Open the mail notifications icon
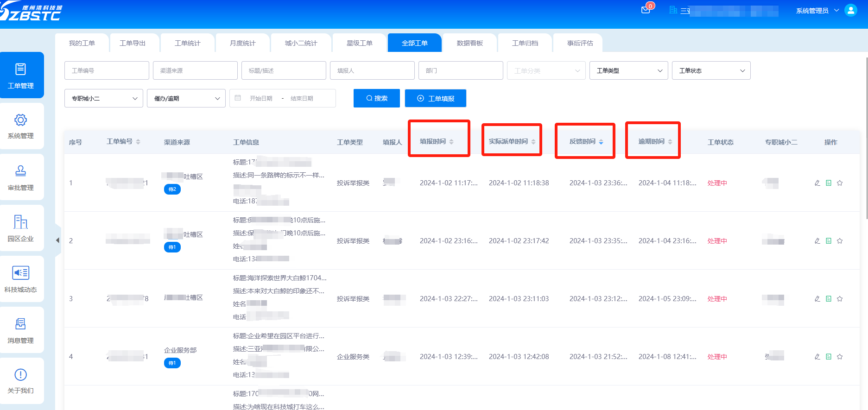 [x=646, y=10]
